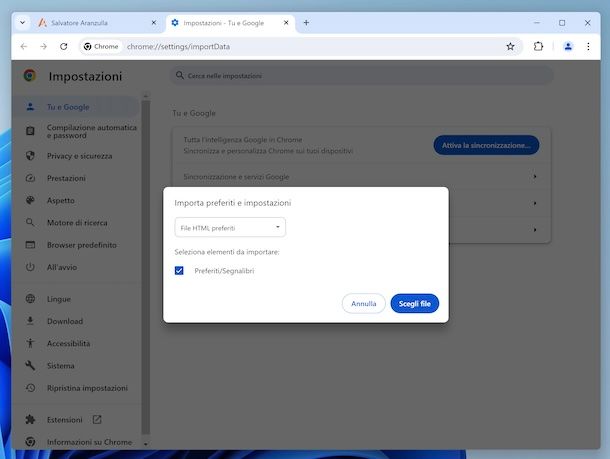Click the All'avvio power icon
Image resolution: width=610 pixels, height=459 pixels.
30,267
